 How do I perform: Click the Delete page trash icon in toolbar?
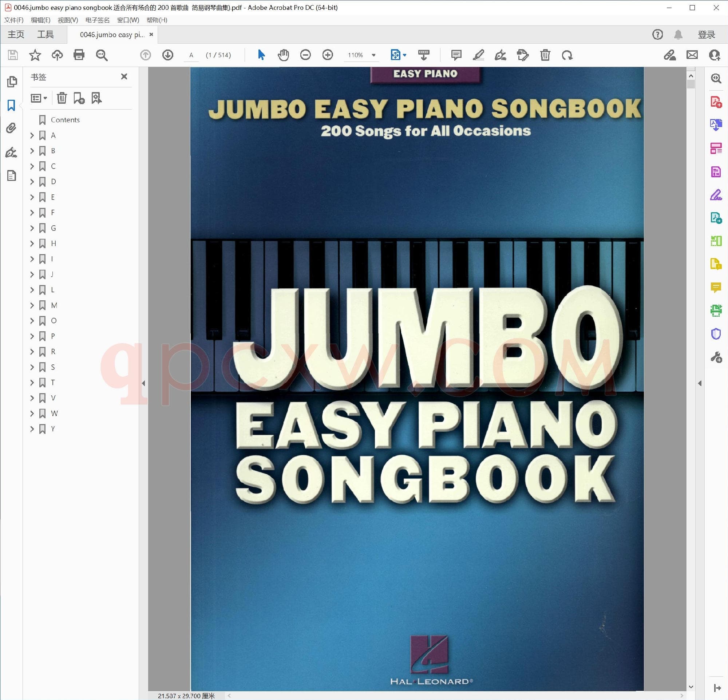point(545,55)
